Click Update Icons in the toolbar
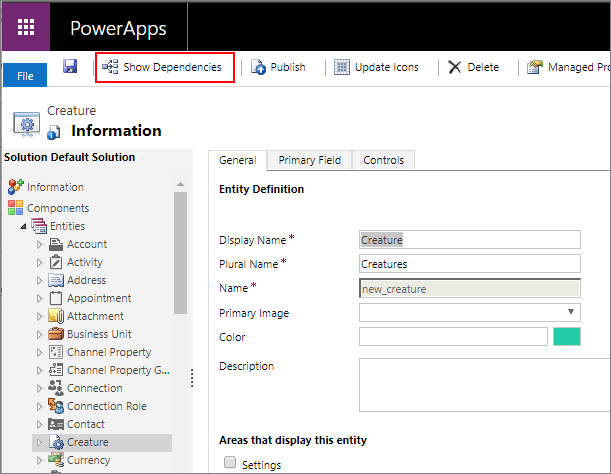The image size is (611, 474). point(376,67)
